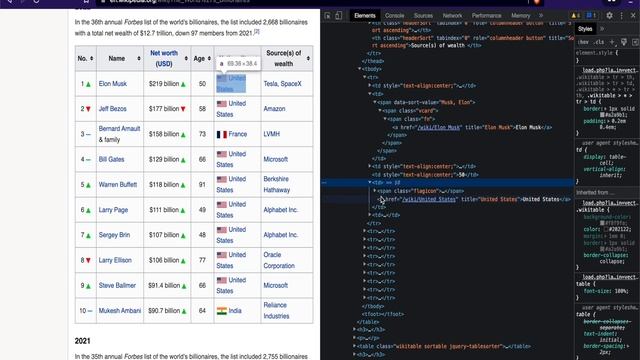Expand the collapsed wikitable sortable table node
The width and height of the screenshot is (640, 360).
(x=355, y=346)
